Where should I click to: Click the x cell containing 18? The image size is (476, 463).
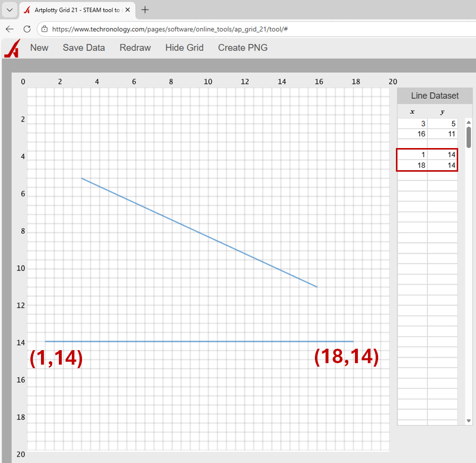pyautogui.click(x=412, y=165)
